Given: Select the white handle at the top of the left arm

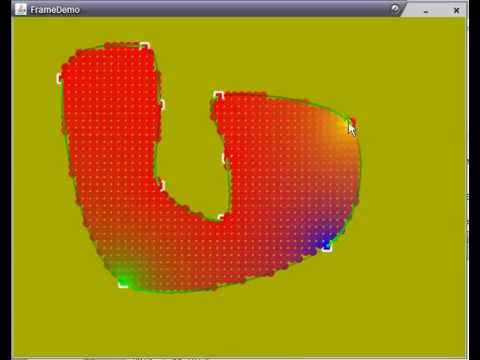Looking at the screenshot, I should (145, 46).
